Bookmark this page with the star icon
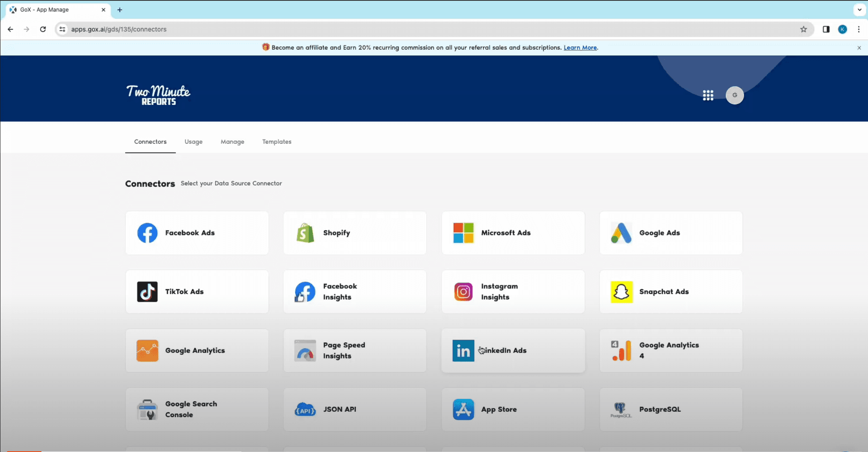Viewport: 868px width, 452px height. click(803, 29)
